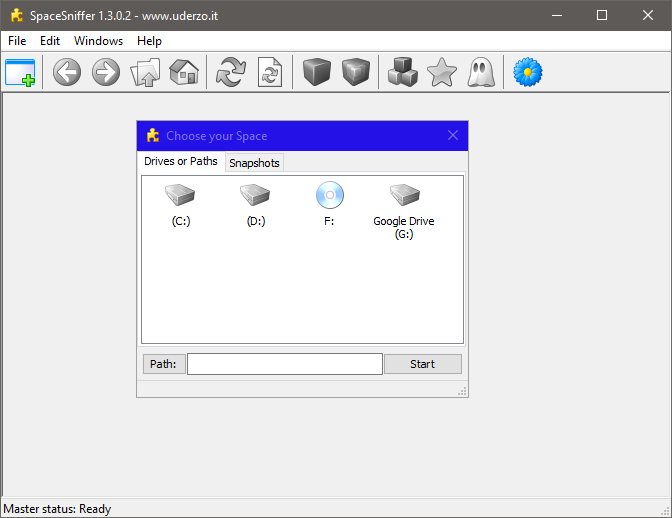Go forward with the right arrow icon
This screenshot has width=672, height=518.
[x=106, y=72]
